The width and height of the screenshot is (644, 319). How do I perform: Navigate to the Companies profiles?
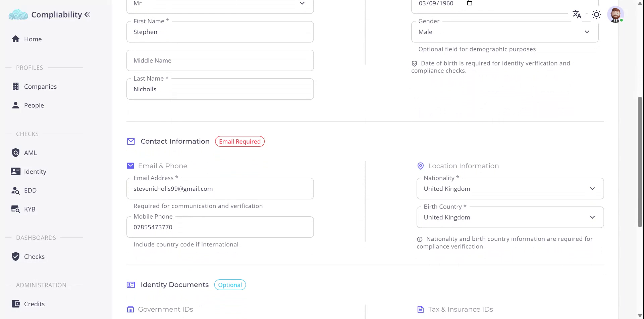pyautogui.click(x=40, y=87)
